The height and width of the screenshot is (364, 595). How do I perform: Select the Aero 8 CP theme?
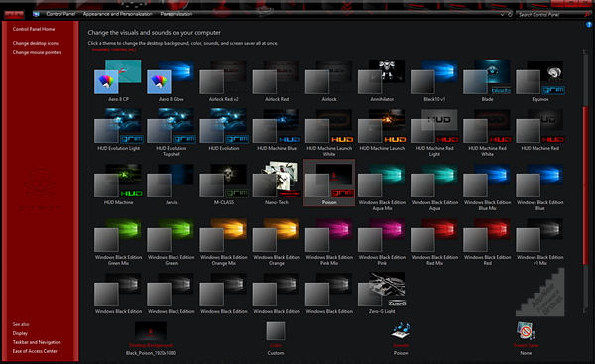118,80
